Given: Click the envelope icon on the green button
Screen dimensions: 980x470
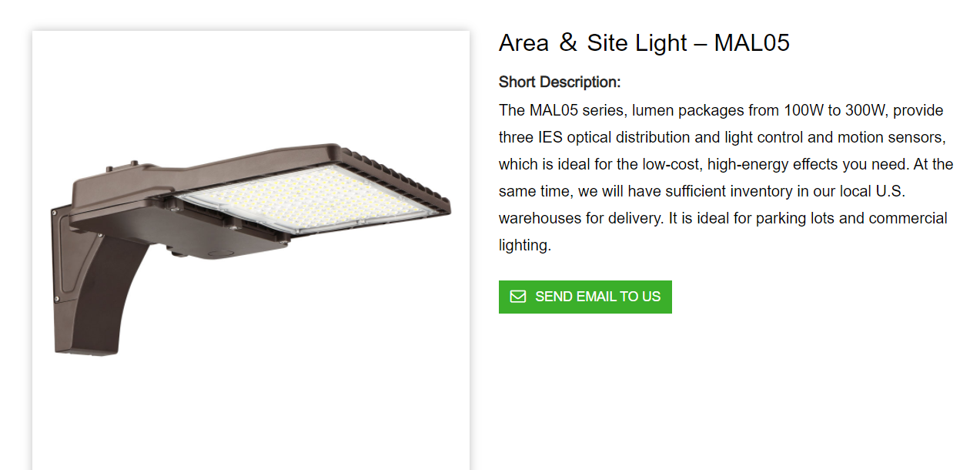Looking at the screenshot, I should pyautogui.click(x=518, y=297).
